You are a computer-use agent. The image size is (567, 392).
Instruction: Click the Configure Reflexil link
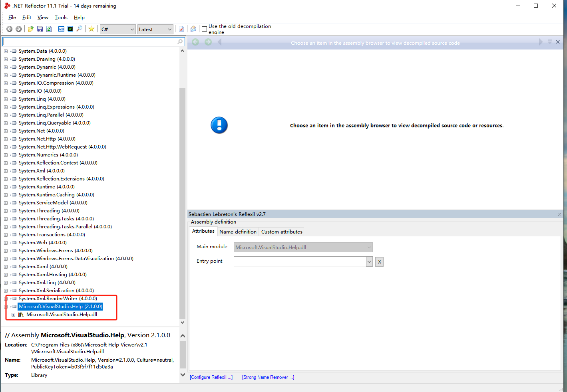click(211, 377)
